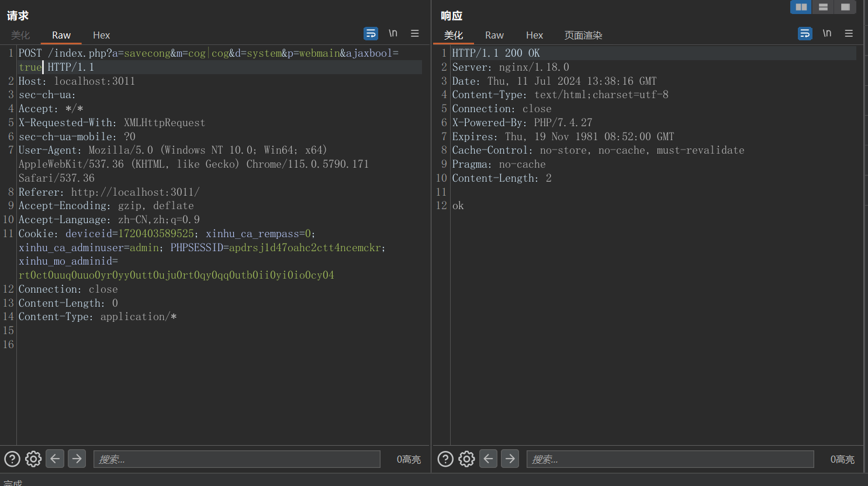This screenshot has width=868, height=486.
Task: Click the response Content-Type header line
Action: [x=560, y=95]
